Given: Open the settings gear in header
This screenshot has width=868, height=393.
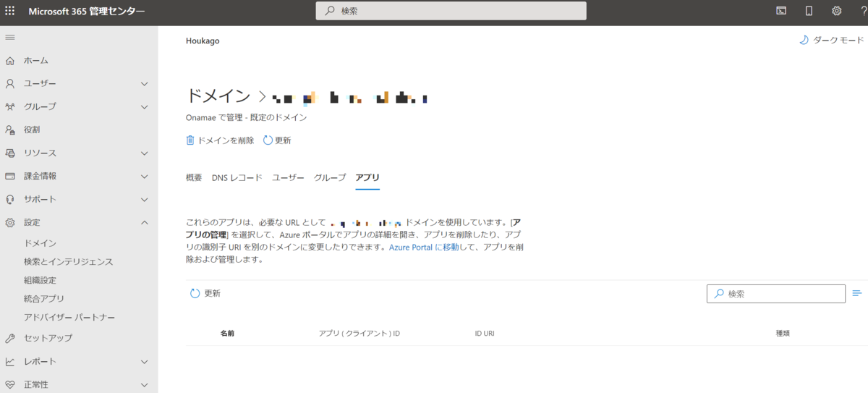Looking at the screenshot, I should point(837,11).
